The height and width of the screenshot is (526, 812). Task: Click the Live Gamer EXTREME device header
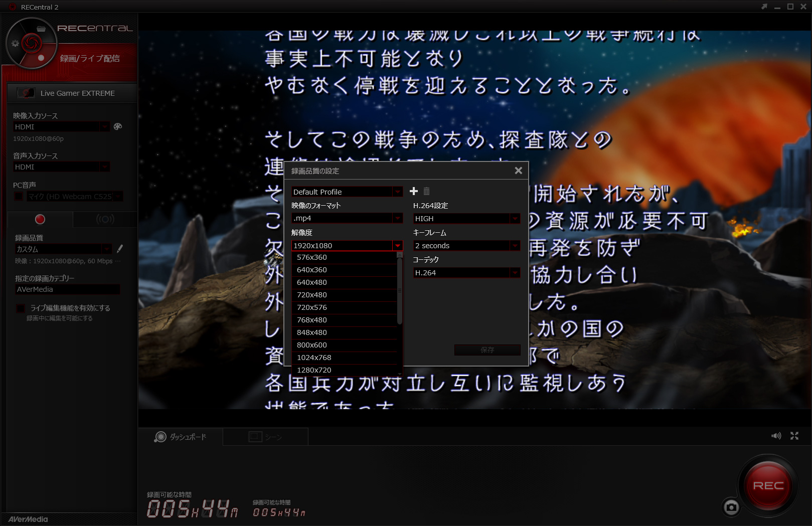(x=72, y=93)
